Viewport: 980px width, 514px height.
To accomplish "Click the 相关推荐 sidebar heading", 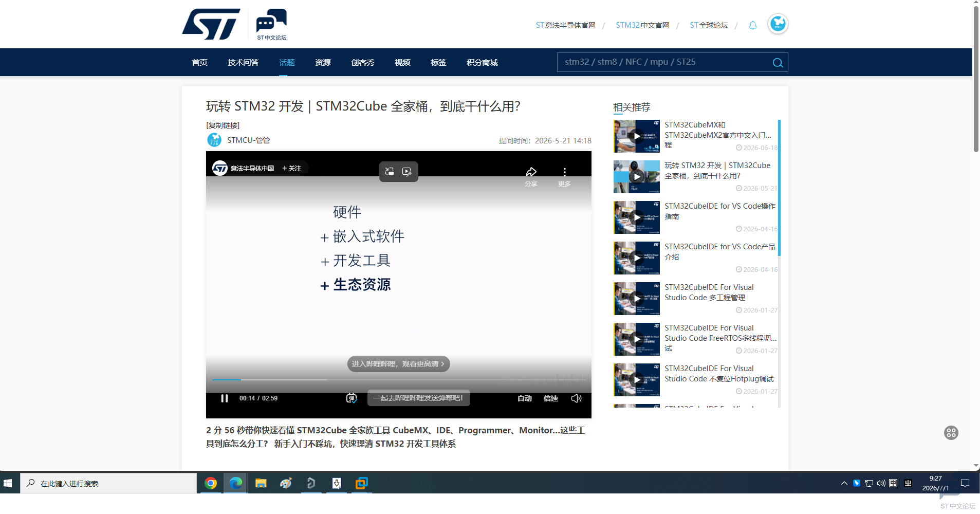I will (x=632, y=107).
